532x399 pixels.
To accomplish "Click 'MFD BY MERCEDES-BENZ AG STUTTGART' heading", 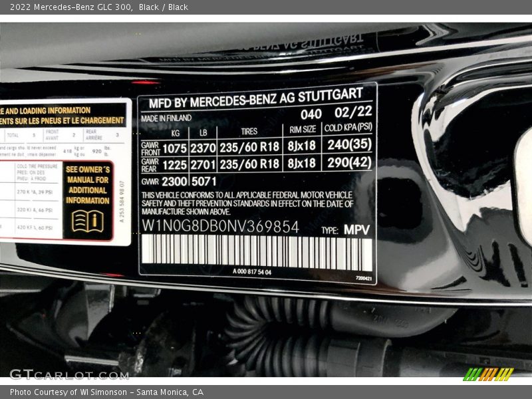I will tap(256, 98).
